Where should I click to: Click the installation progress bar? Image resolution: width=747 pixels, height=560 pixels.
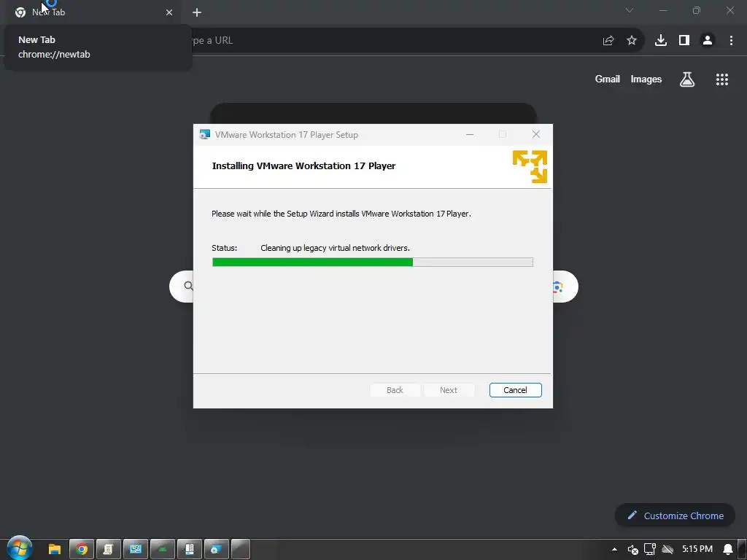[x=373, y=262]
